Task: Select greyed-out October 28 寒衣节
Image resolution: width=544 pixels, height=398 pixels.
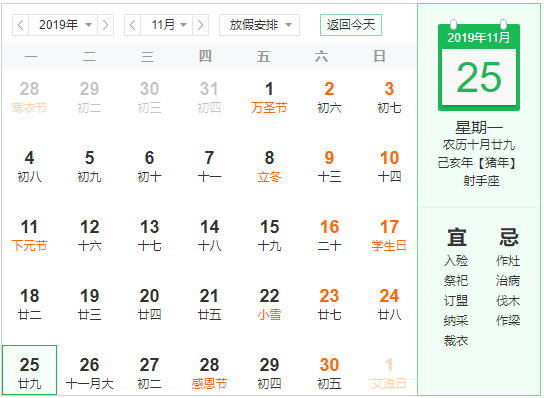Action: 29,98
